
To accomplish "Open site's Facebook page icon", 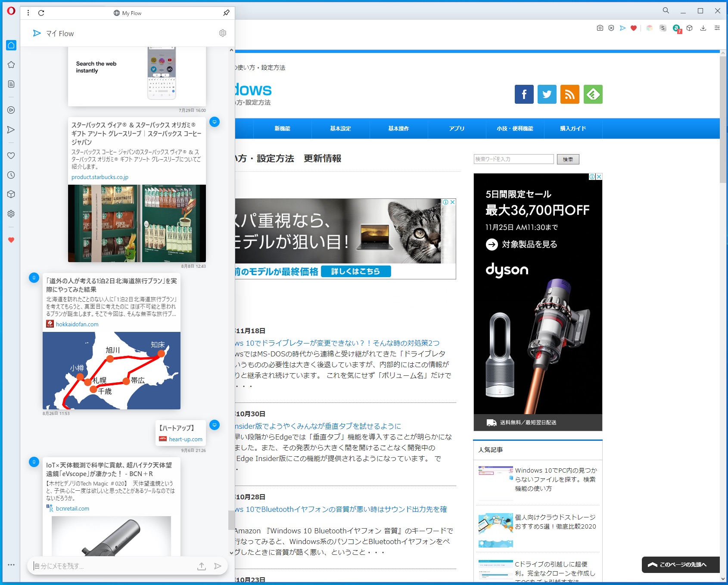I will pos(524,94).
